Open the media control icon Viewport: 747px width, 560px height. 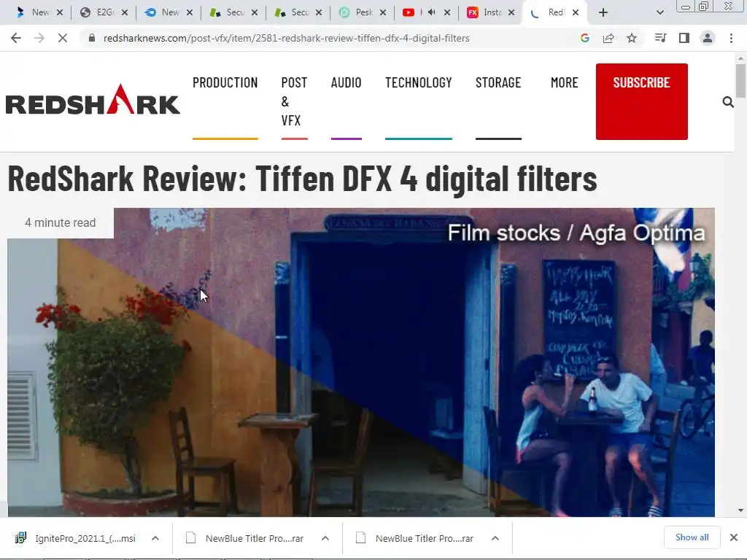tap(660, 38)
